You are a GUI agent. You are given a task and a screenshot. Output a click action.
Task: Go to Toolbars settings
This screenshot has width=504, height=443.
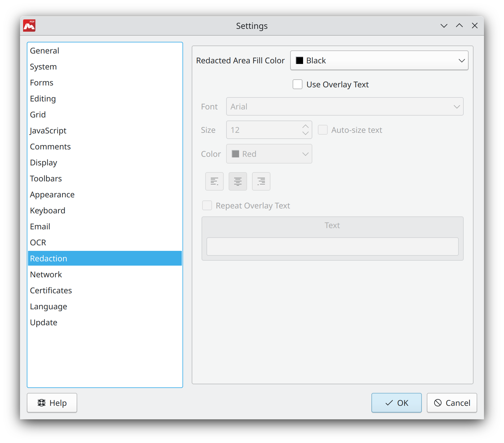(x=105, y=179)
